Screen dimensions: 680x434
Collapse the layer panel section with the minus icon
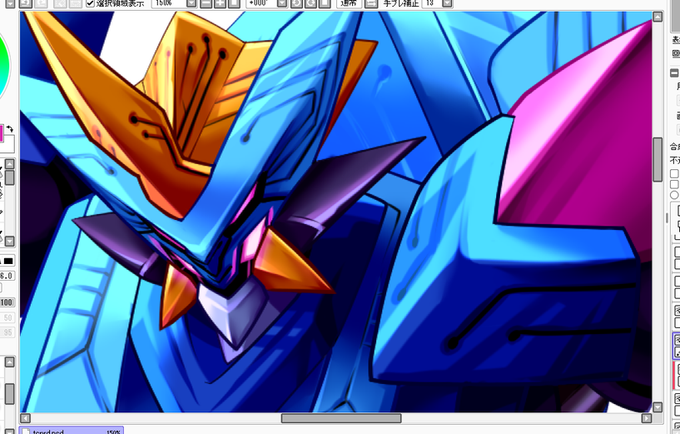tap(675, 73)
